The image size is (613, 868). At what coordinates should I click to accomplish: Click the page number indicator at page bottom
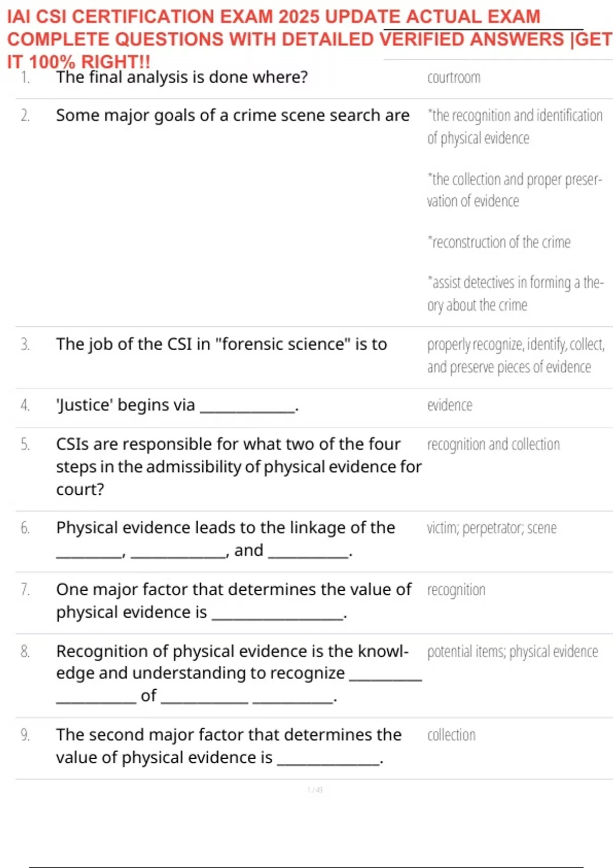tap(315, 790)
